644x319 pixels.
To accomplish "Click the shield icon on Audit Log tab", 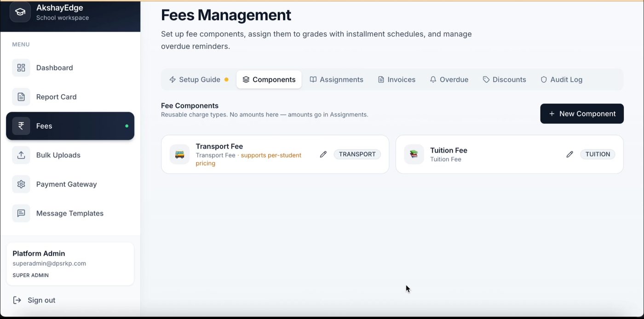I will tap(544, 80).
